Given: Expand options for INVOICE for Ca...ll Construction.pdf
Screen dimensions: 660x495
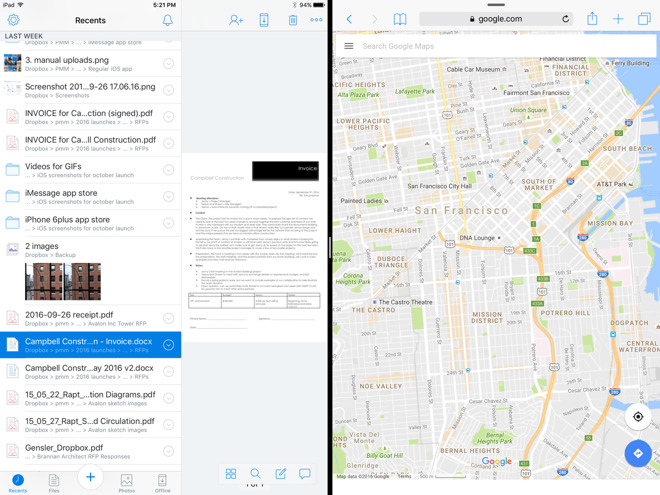Looking at the screenshot, I should pos(168,143).
